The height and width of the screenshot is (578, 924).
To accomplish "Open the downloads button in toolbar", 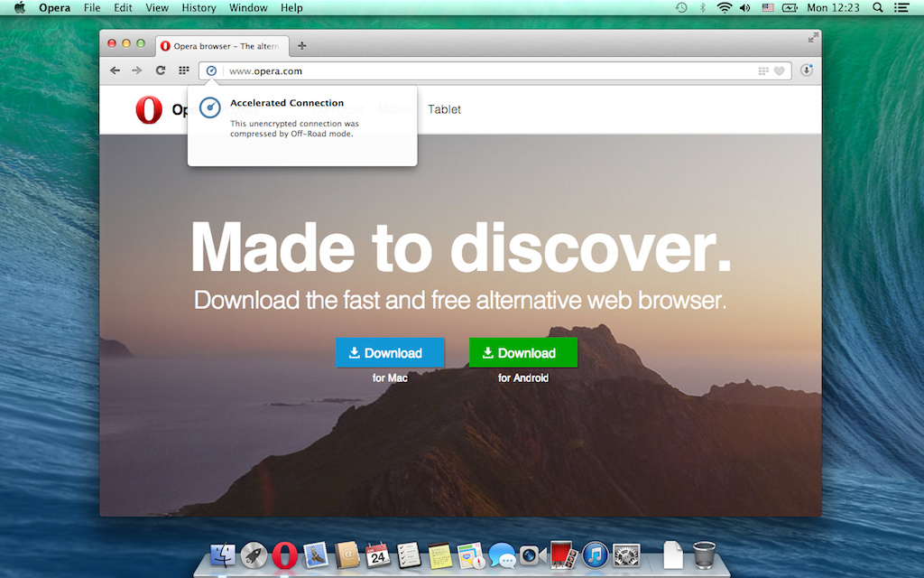I will point(807,70).
